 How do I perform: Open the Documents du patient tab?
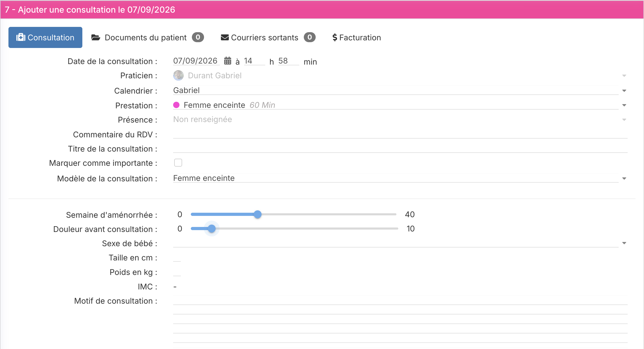[148, 37]
